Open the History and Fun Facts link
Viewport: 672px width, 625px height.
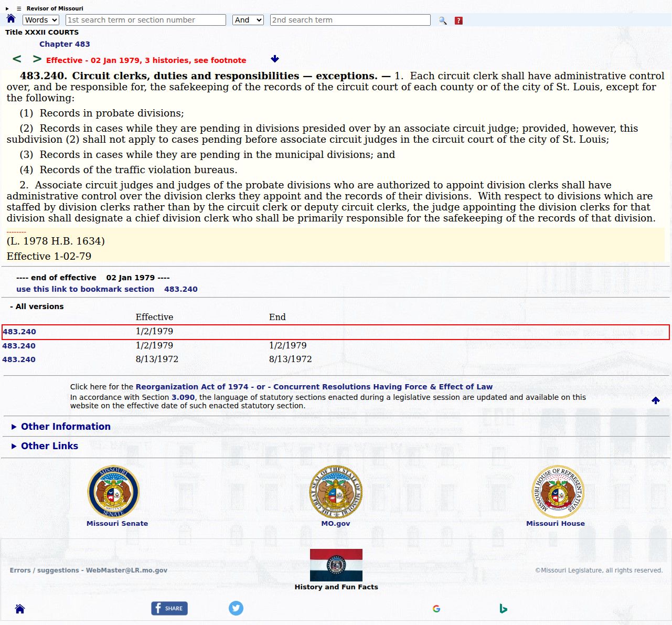(x=336, y=587)
